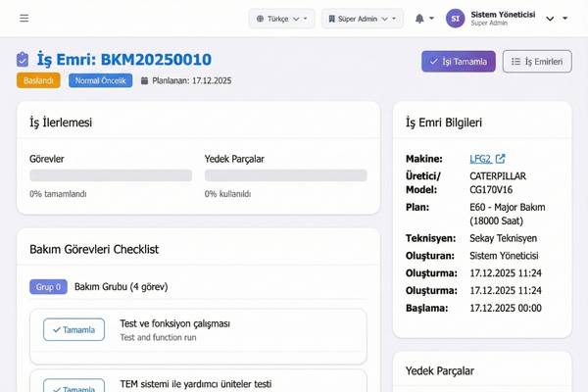This screenshot has width=588, height=392.
Task: Click the Sekay Teknisyen technician value
Action: [504, 238]
